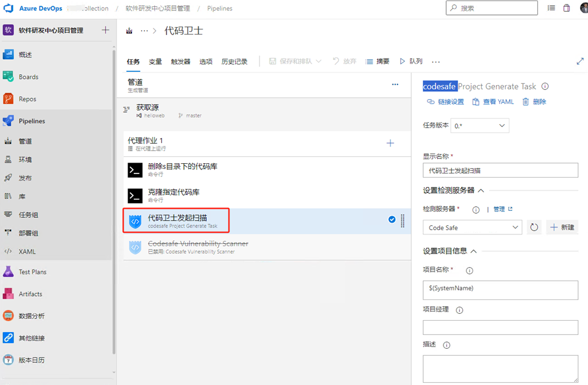Show info icon for 检测服务器
The image size is (588, 385).
(476, 210)
